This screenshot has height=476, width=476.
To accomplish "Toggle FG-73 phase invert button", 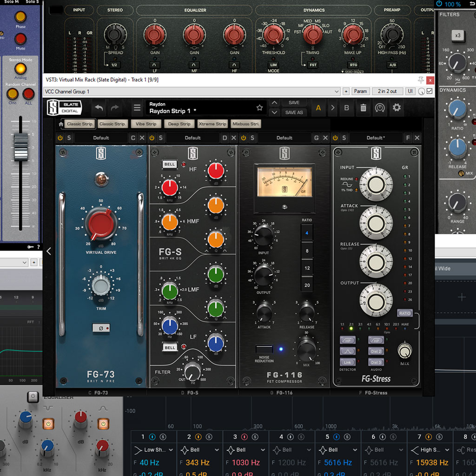I will coord(101,328).
